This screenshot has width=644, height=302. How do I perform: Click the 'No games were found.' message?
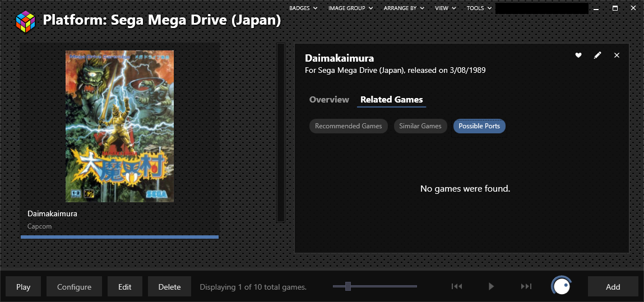click(465, 189)
